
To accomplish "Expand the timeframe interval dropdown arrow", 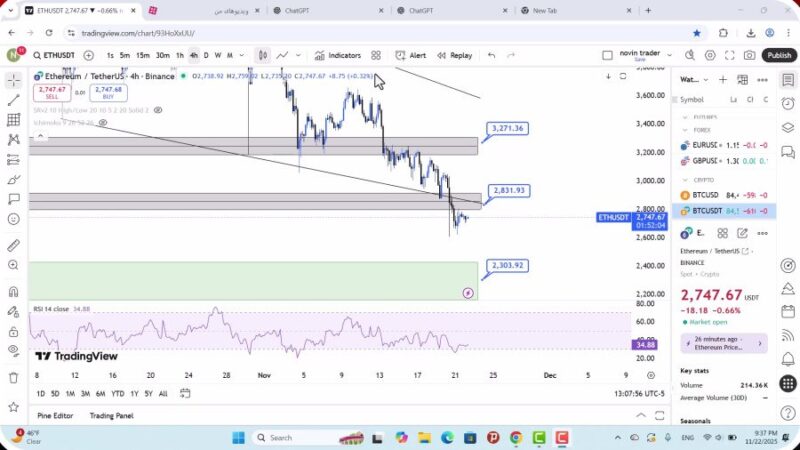I will click(241, 56).
